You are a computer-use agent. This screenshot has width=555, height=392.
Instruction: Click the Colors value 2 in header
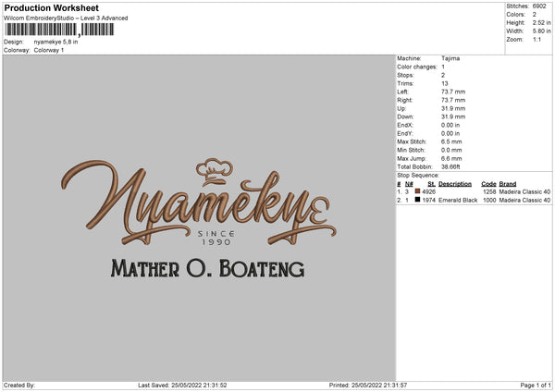tap(535, 15)
